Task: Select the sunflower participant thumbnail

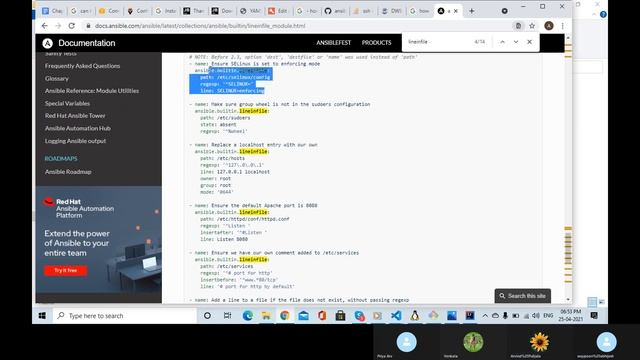Action: 540,342
